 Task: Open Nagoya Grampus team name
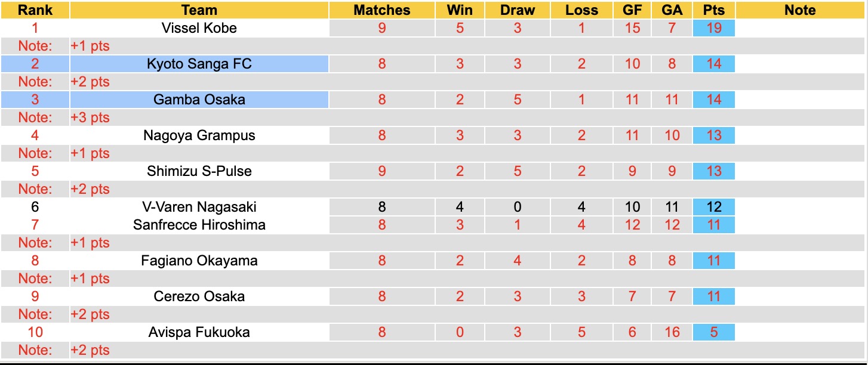(x=199, y=135)
